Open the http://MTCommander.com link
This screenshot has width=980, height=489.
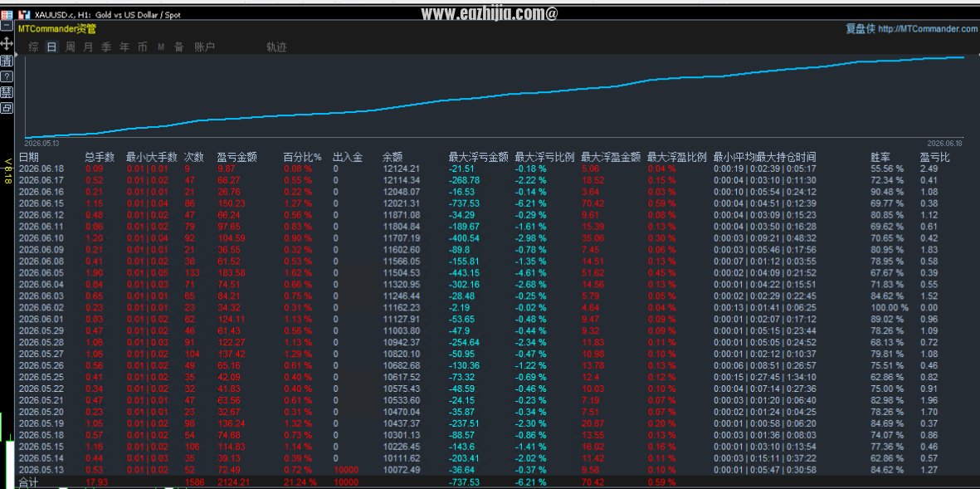point(927,29)
